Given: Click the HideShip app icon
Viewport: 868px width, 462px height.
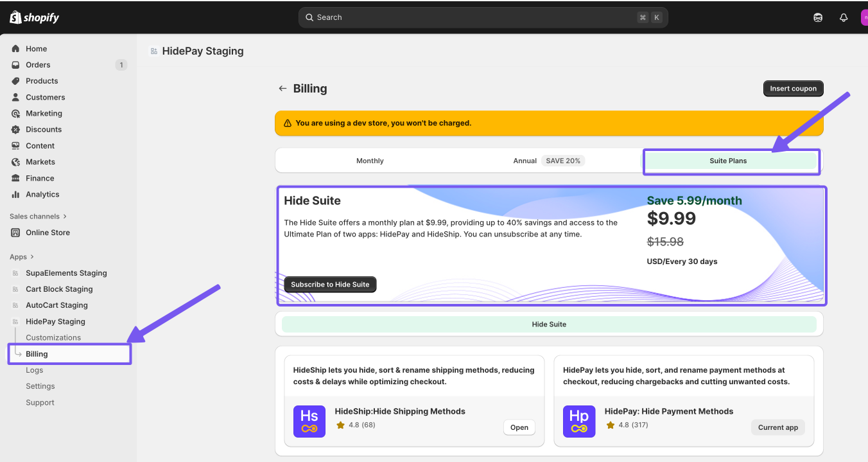Looking at the screenshot, I should (309, 422).
